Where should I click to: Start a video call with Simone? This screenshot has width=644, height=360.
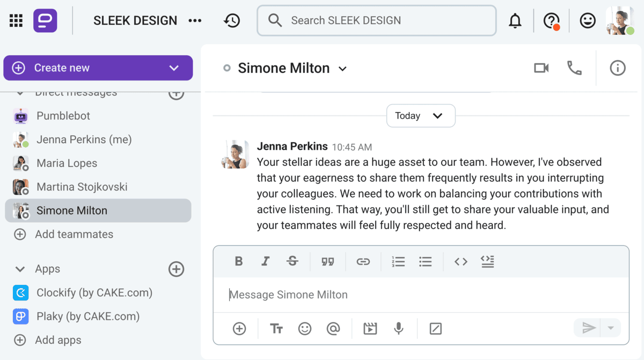[x=541, y=68]
